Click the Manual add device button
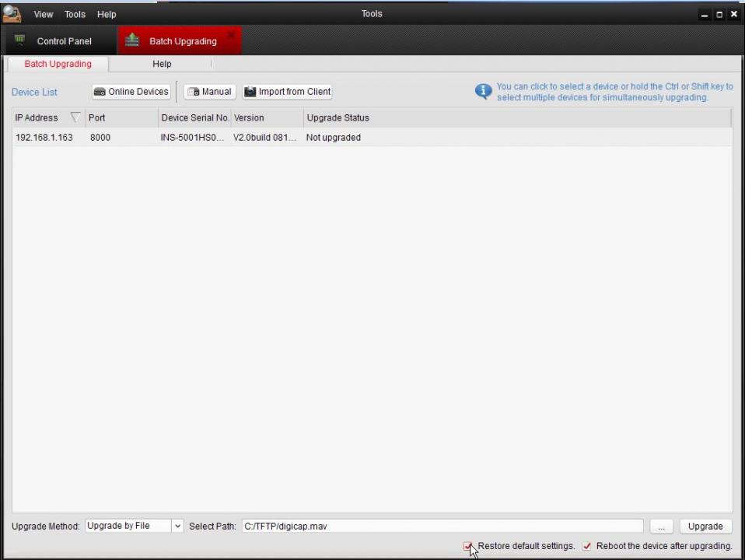This screenshot has width=745, height=560. (x=209, y=92)
